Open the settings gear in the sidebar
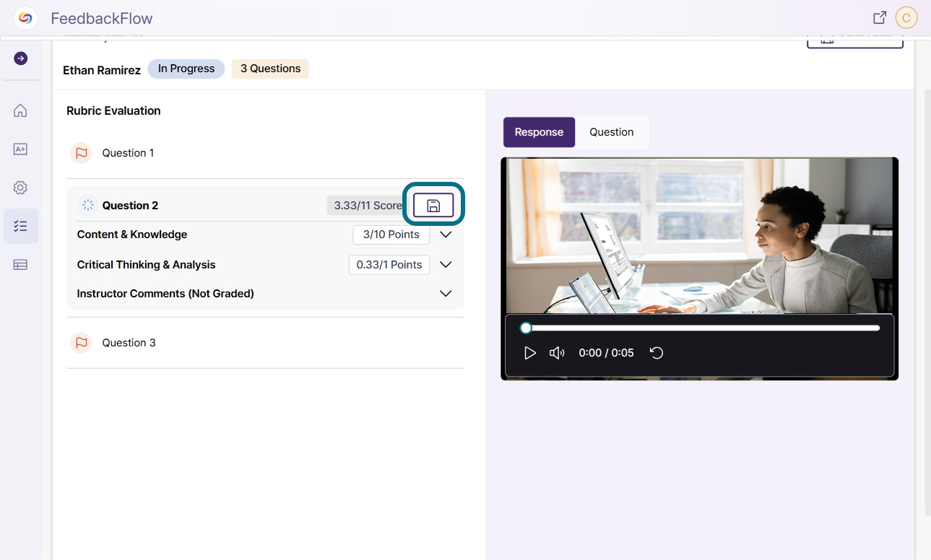This screenshot has width=931, height=560. coord(20,188)
